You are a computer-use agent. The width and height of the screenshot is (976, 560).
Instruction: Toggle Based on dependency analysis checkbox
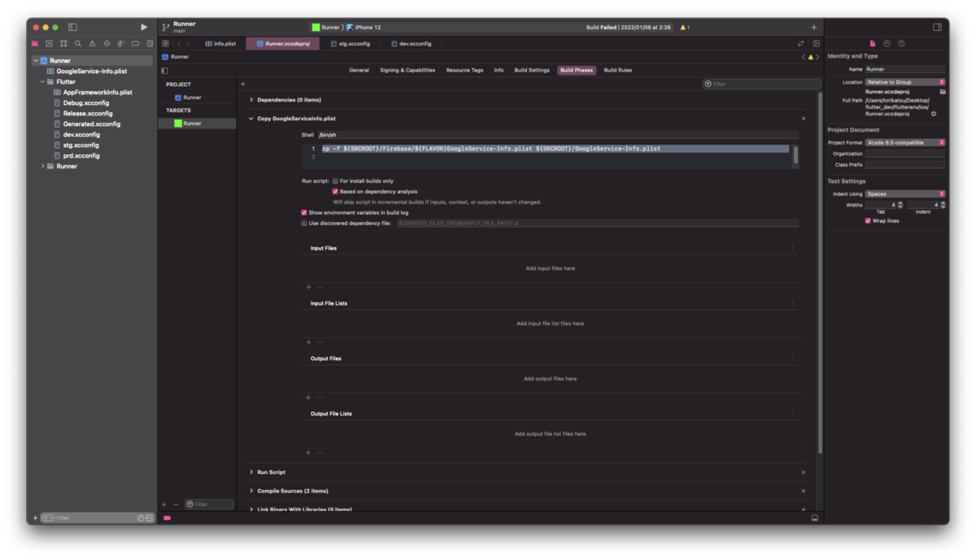(x=335, y=192)
